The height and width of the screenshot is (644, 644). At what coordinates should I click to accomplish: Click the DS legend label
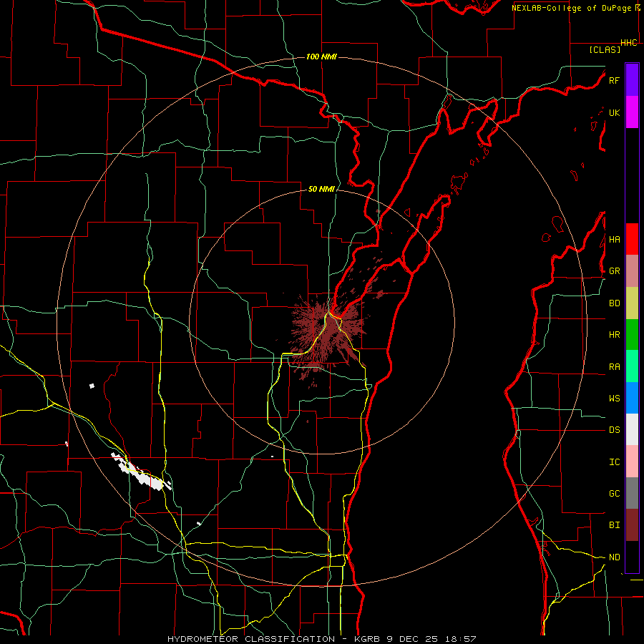point(614,430)
